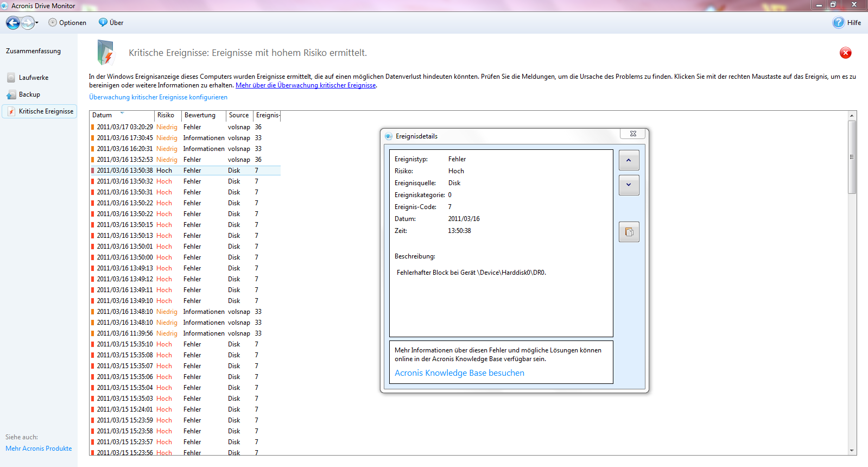This screenshot has height=467, width=868.
Task: Select event 2011/03/15 15:35:03
Action: [x=185, y=399]
